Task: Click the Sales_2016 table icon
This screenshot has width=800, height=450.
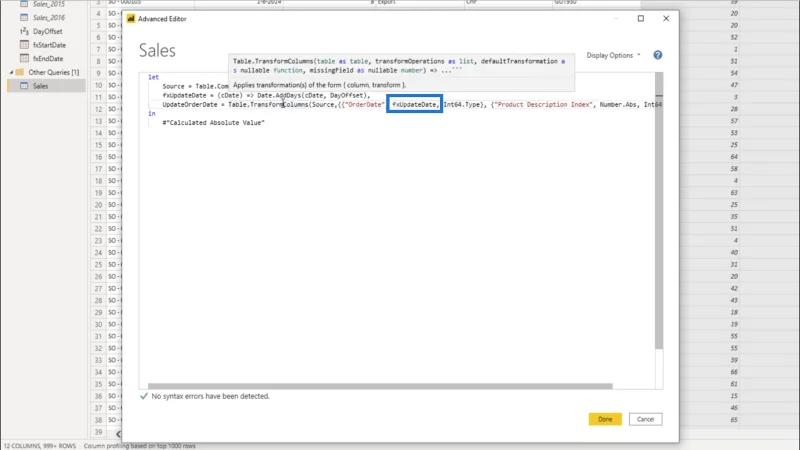Action: click(24, 17)
